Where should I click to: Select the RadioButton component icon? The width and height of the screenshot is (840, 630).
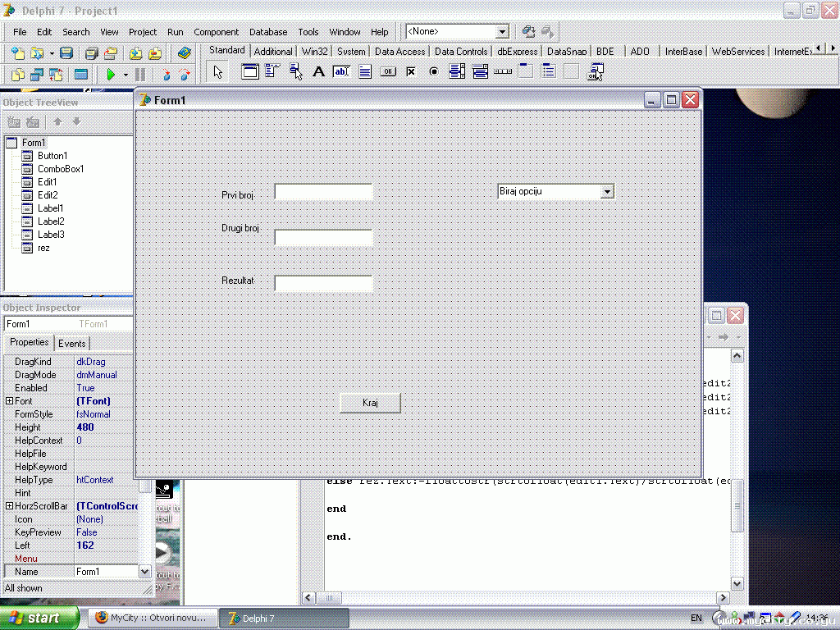point(434,71)
